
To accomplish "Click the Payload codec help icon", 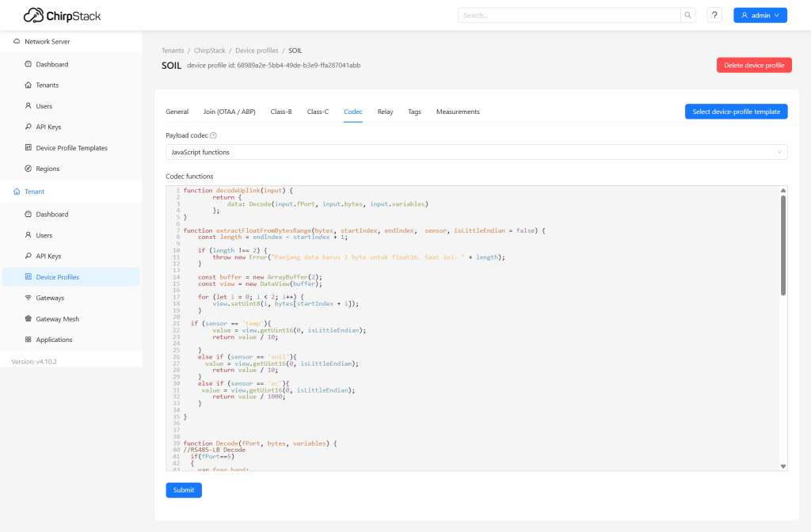I will (213, 135).
